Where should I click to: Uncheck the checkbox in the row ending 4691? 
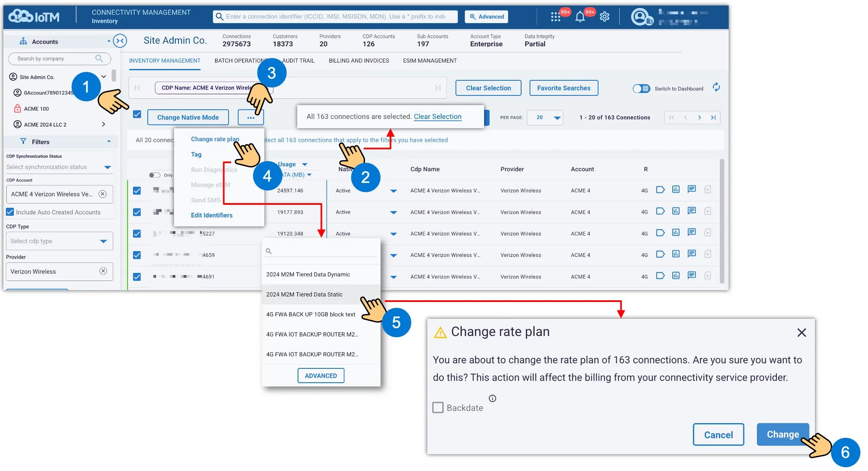point(137,277)
